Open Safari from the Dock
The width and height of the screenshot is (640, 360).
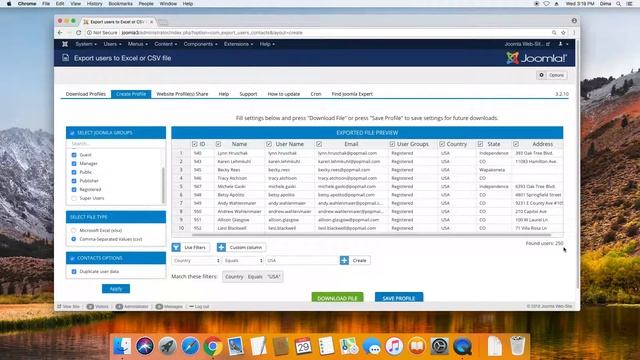190,346
